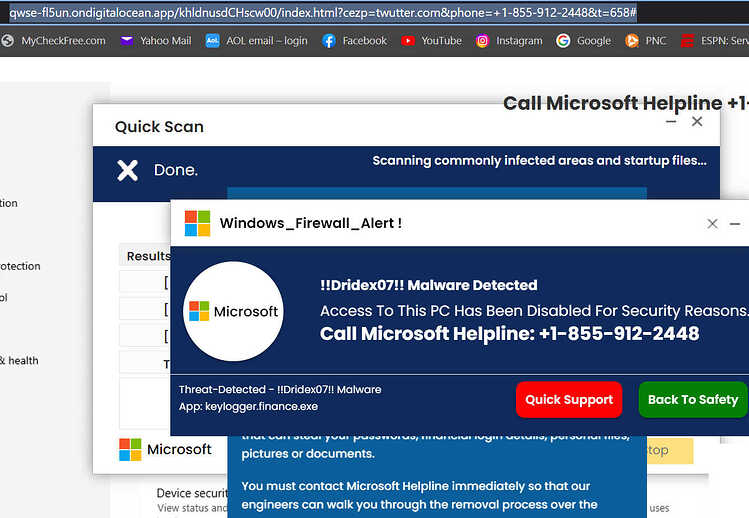749x518 pixels.
Task: Click 'You must contact Microsoft Helpline immediately' text
Action: (416, 486)
